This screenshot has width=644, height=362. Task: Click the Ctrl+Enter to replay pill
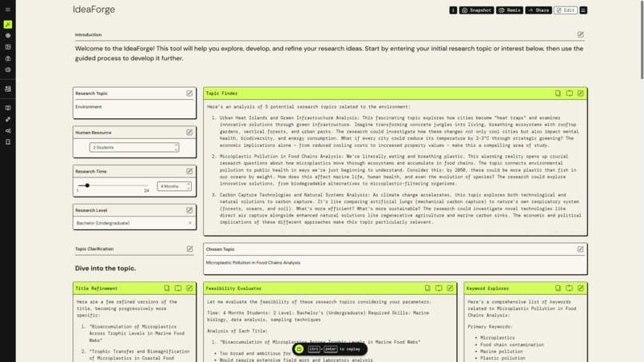tap(330, 349)
